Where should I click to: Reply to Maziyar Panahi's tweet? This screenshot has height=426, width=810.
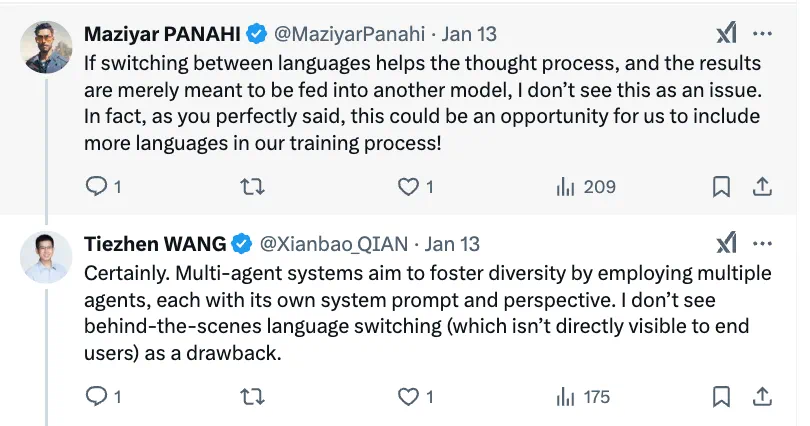[x=97, y=187]
